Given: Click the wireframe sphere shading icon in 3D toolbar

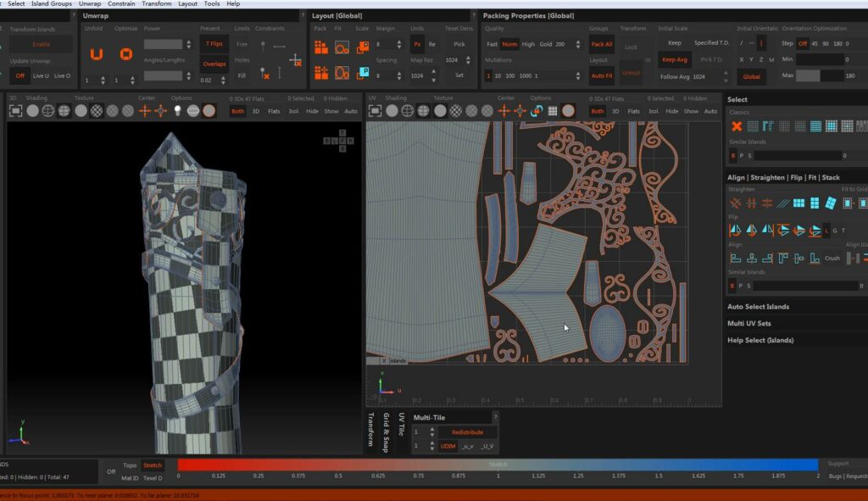Looking at the screenshot, I should click(48, 111).
